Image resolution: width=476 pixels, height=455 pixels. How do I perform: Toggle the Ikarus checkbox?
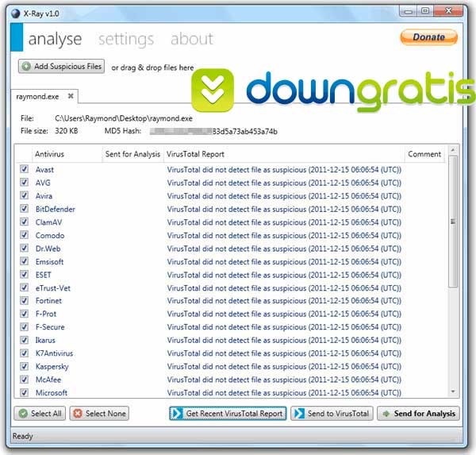coord(25,340)
